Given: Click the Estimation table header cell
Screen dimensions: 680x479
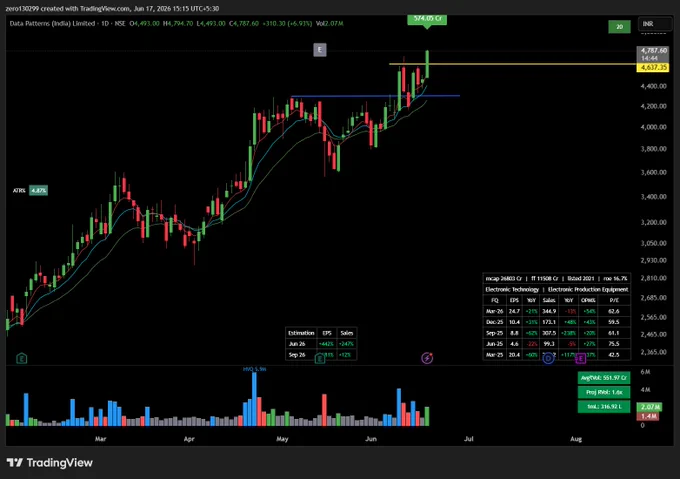Looking at the screenshot, I should click(301, 333).
